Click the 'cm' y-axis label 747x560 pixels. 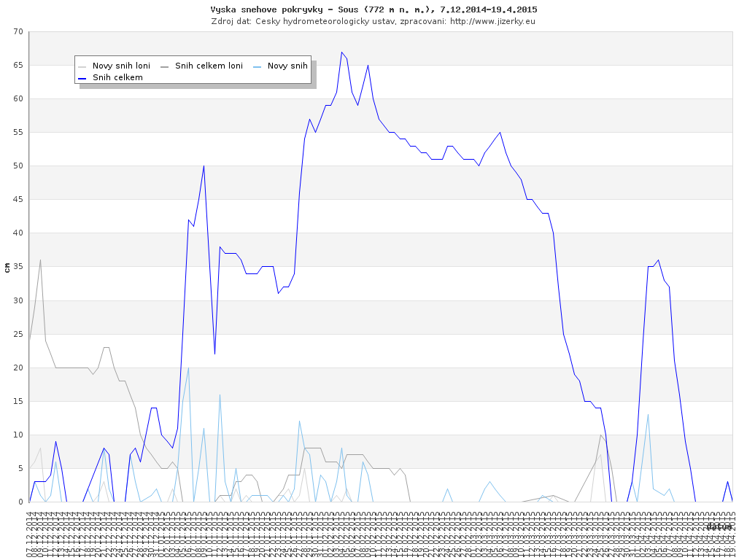(7, 267)
